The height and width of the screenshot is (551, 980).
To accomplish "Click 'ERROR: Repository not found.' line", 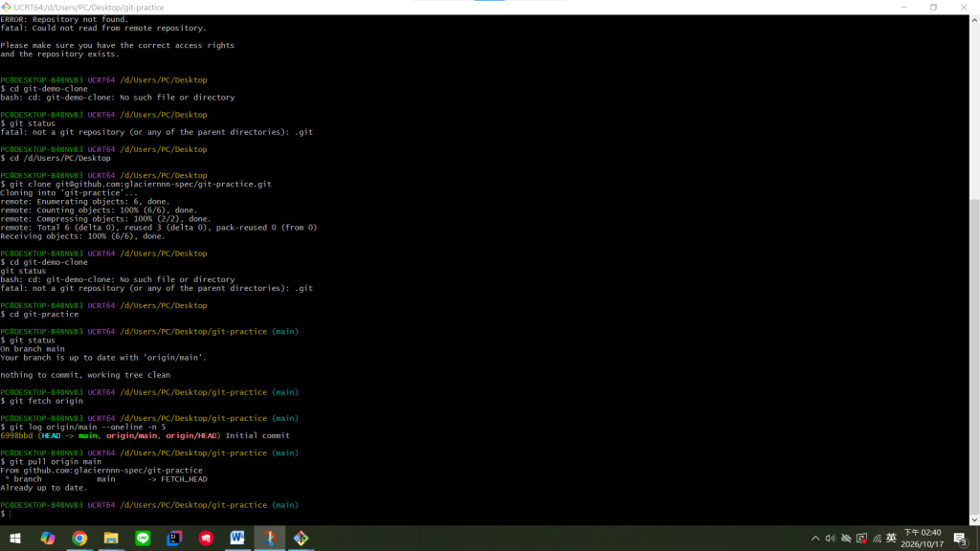I will click(x=64, y=19).
